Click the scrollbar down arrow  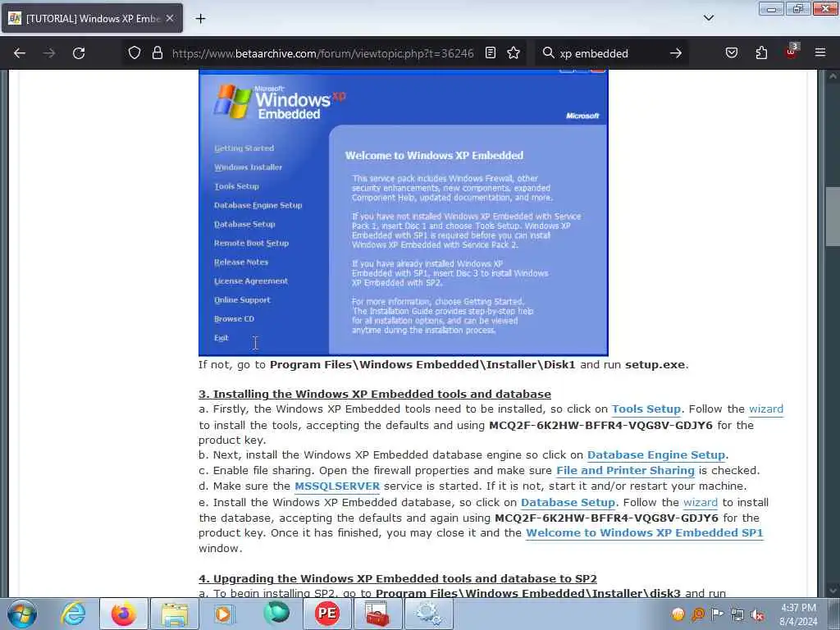click(x=833, y=591)
